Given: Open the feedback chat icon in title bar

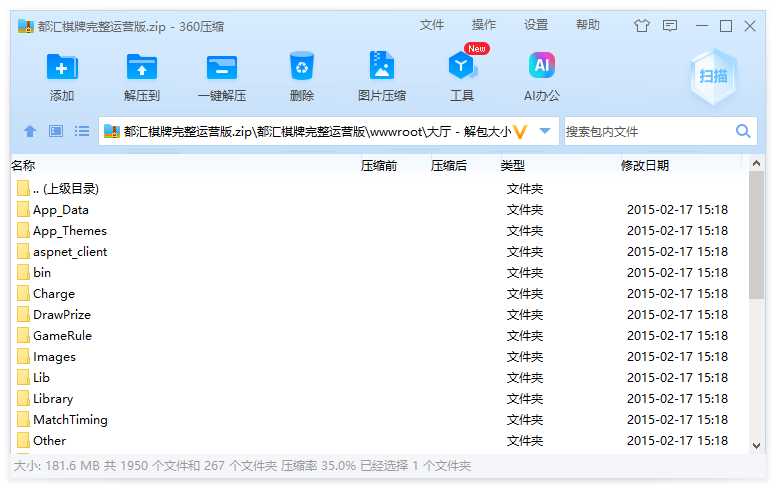Looking at the screenshot, I should [670, 25].
